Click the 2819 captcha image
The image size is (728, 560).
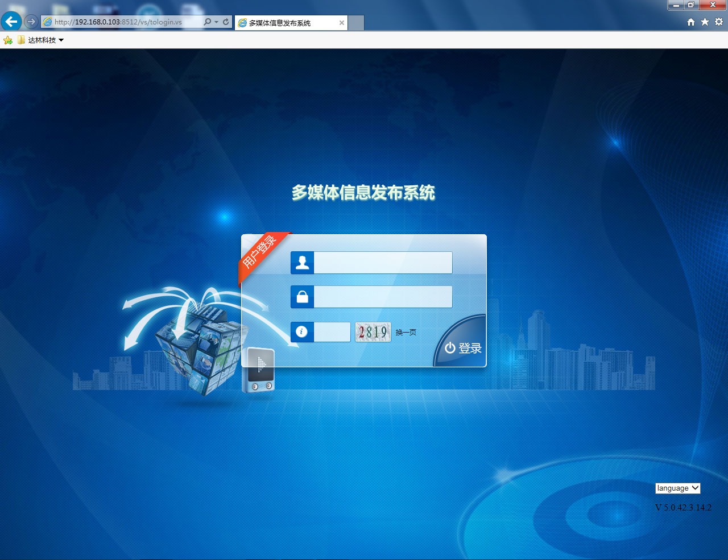(x=373, y=332)
